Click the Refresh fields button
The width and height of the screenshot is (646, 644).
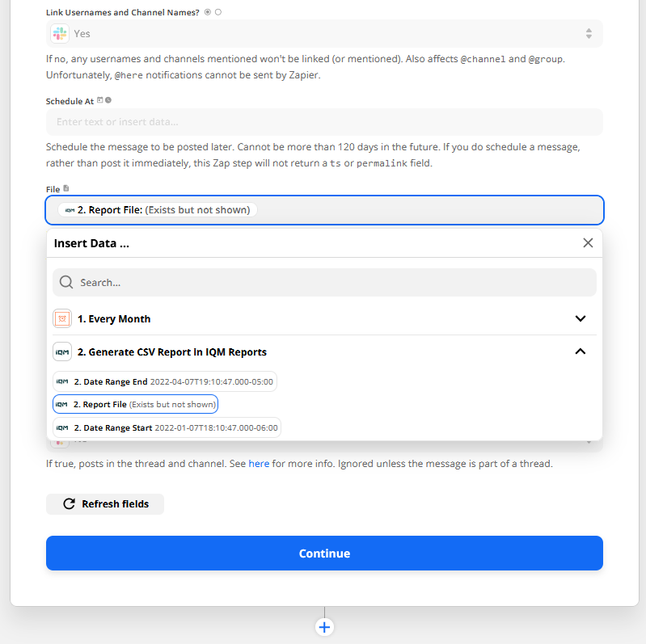point(104,504)
